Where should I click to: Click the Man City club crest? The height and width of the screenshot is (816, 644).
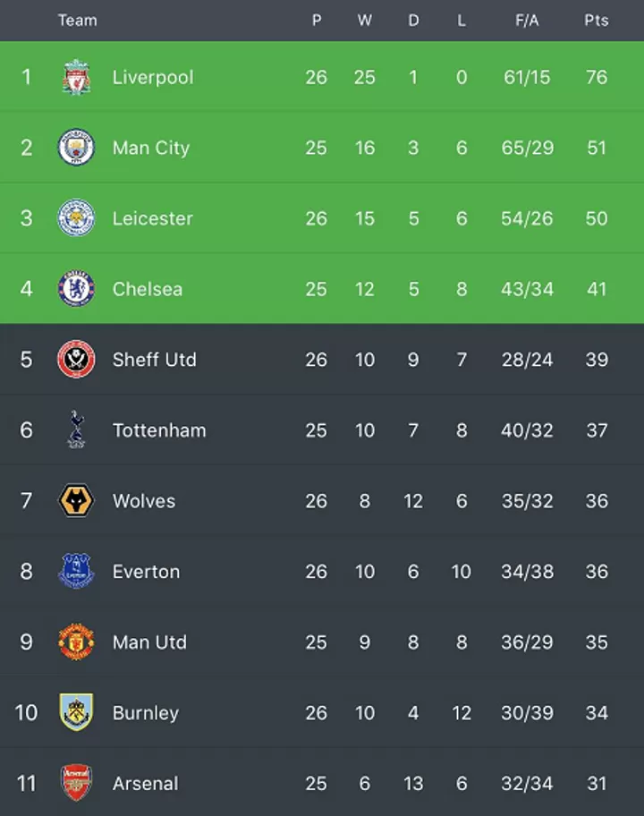coord(76,148)
